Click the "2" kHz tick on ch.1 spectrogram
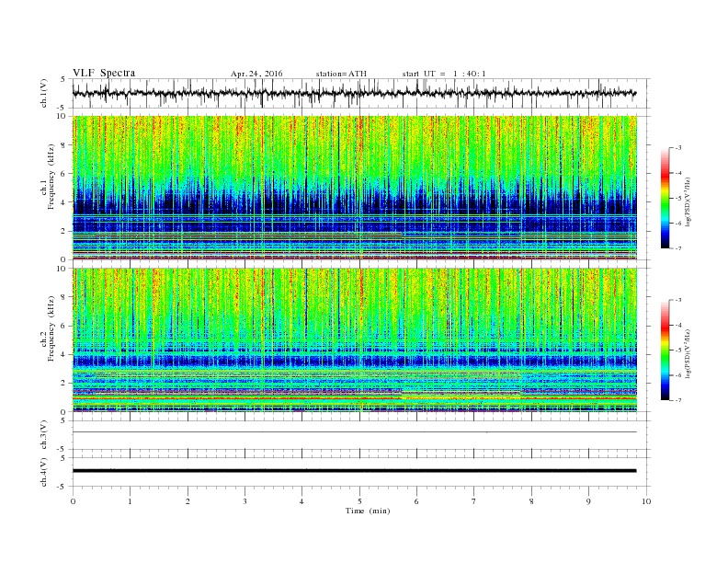Viewport: 728px width, 563px height. (x=63, y=231)
